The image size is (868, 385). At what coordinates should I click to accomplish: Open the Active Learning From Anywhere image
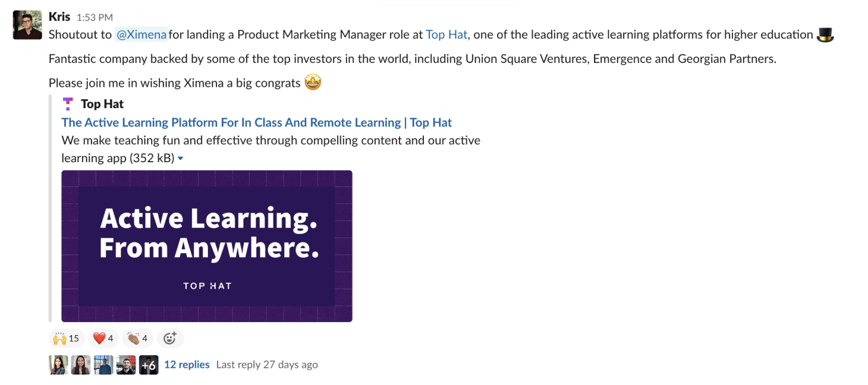pyautogui.click(x=207, y=246)
